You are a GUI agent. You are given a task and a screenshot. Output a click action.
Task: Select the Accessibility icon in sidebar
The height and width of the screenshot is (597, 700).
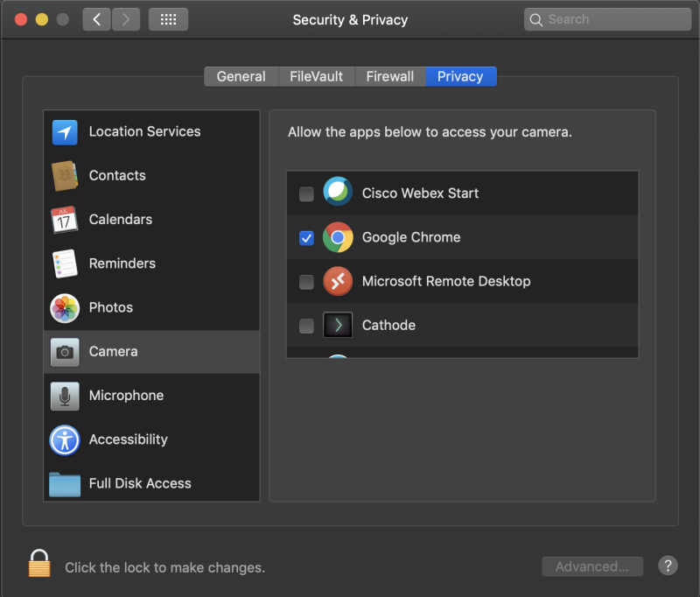65,439
